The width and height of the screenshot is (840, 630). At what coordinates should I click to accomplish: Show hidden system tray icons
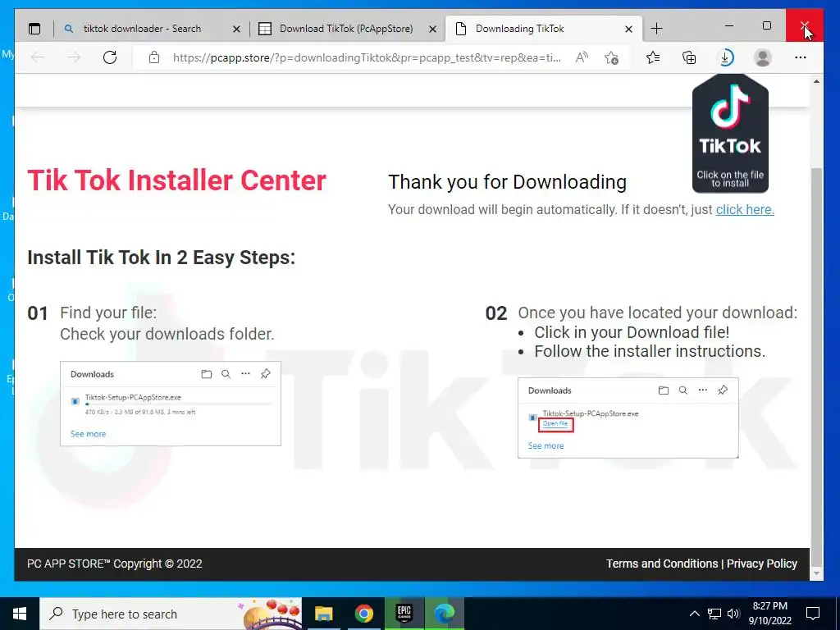[x=694, y=614]
